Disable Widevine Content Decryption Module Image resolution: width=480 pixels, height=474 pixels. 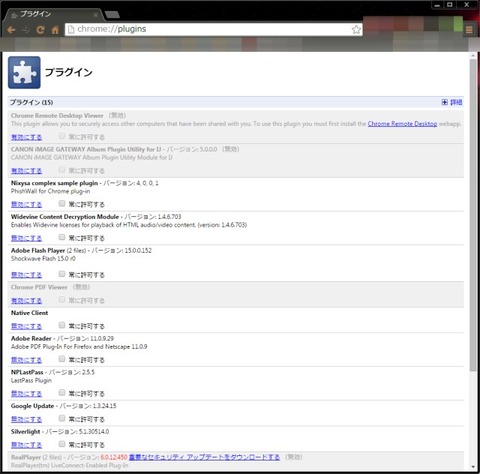click(26, 238)
